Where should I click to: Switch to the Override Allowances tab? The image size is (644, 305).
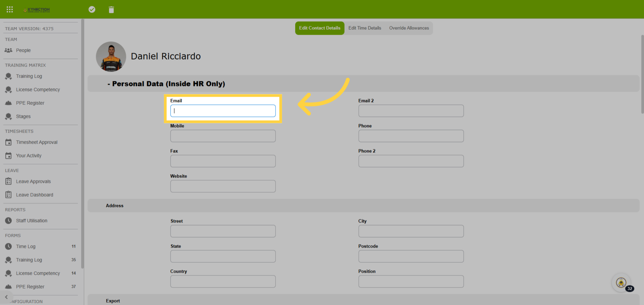coord(409,28)
